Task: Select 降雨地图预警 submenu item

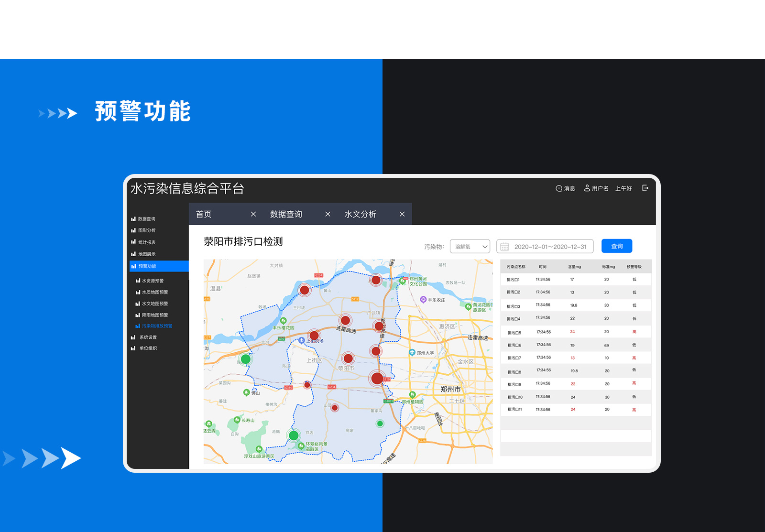Action: [x=154, y=315]
